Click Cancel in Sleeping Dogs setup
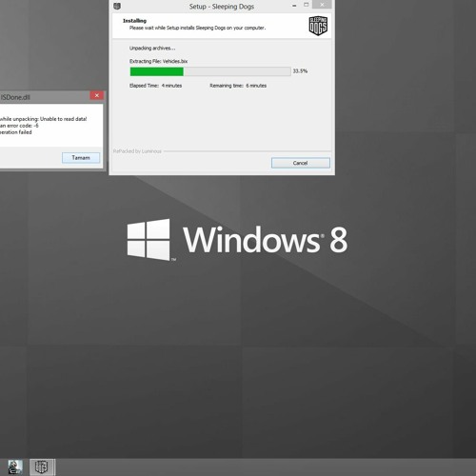The width and height of the screenshot is (476, 476). pos(301,163)
